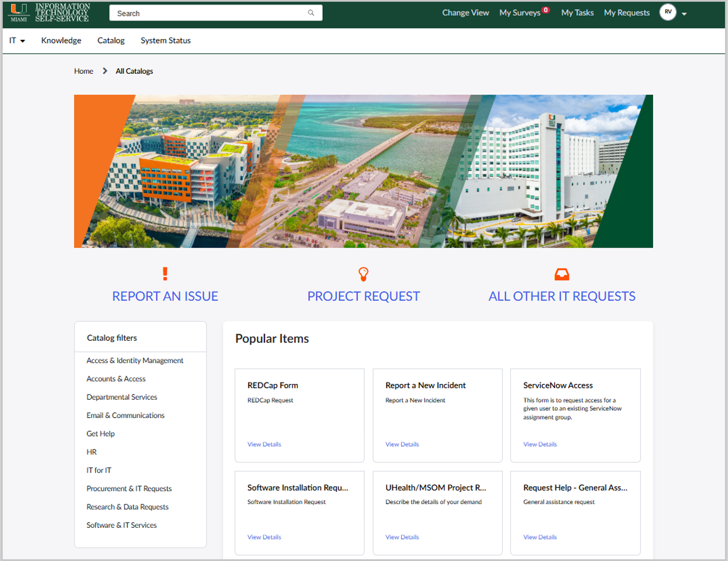This screenshot has width=728, height=561.
Task: Expand the IT dropdown menu
Action: click(17, 40)
